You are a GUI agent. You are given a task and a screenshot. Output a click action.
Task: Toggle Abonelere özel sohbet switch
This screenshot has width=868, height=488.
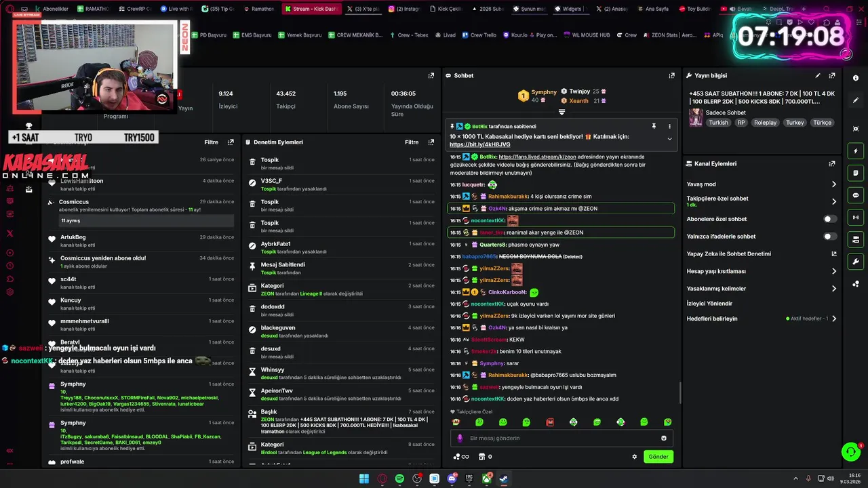[x=830, y=219]
